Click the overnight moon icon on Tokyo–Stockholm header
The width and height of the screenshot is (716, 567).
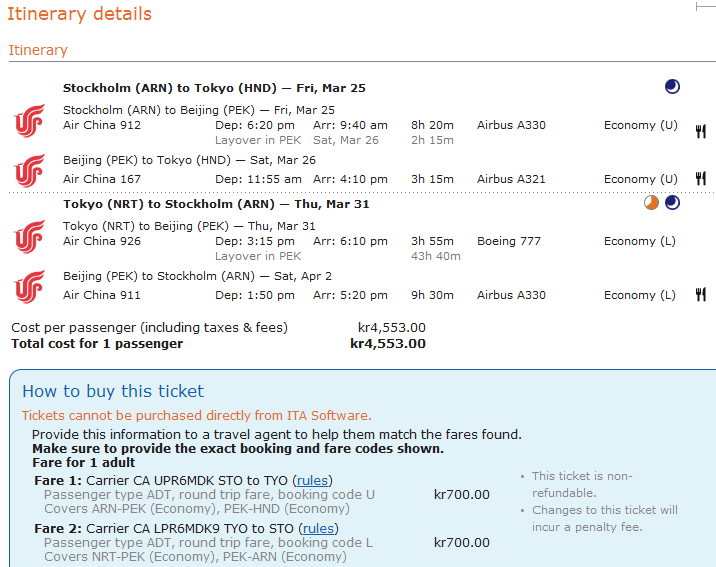pos(672,203)
